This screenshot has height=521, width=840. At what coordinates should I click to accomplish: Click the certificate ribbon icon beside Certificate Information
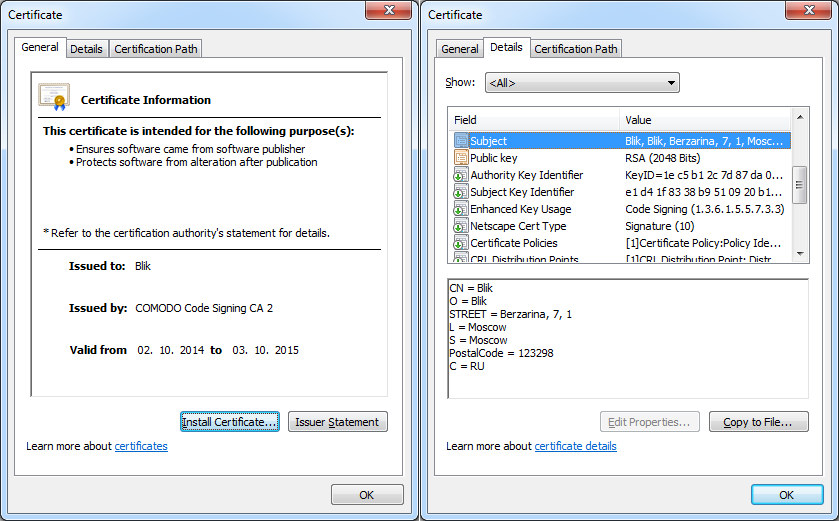pos(54,96)
